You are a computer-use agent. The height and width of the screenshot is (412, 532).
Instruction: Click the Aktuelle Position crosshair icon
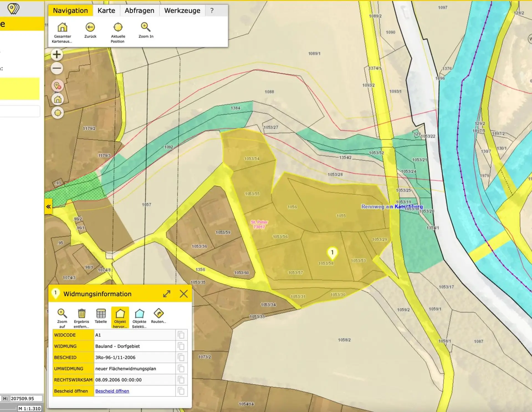(x=118, y=27)
